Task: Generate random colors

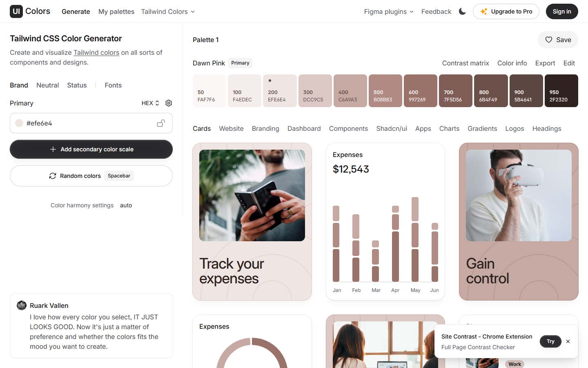Action: [91, 176]
